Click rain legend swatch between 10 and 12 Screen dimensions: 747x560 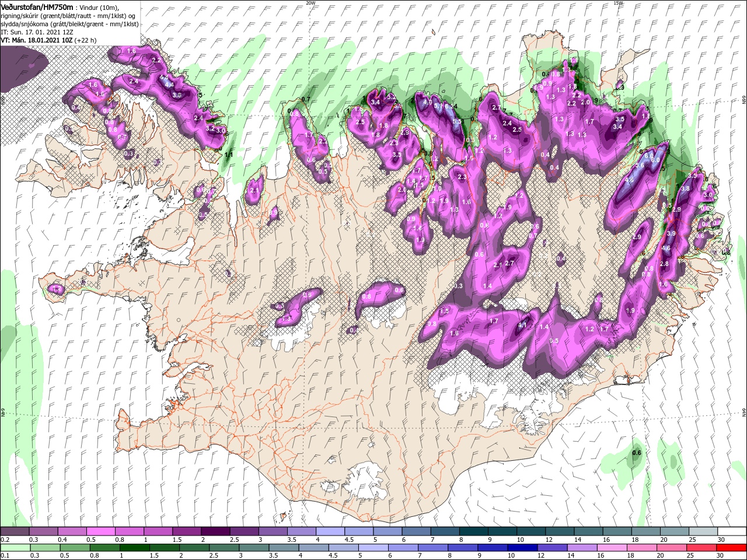pyautogui.click(x=522, y=548)
